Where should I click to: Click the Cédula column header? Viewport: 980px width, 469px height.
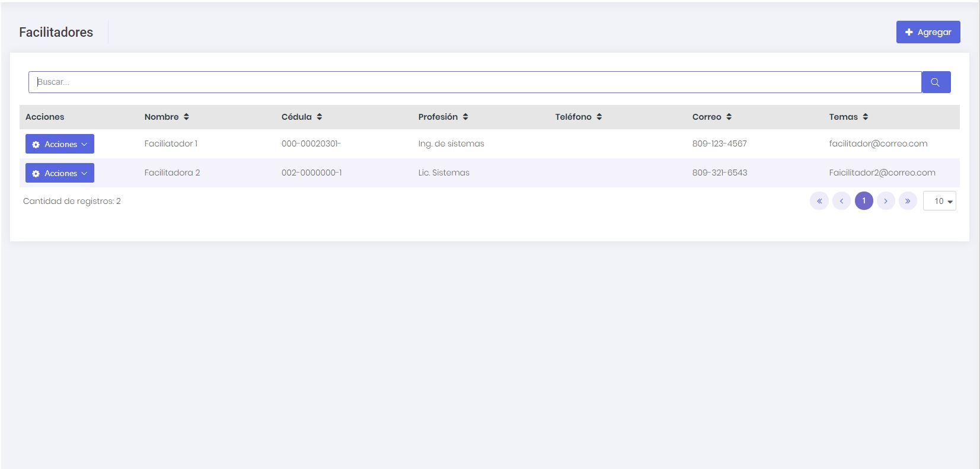point(296,117)
